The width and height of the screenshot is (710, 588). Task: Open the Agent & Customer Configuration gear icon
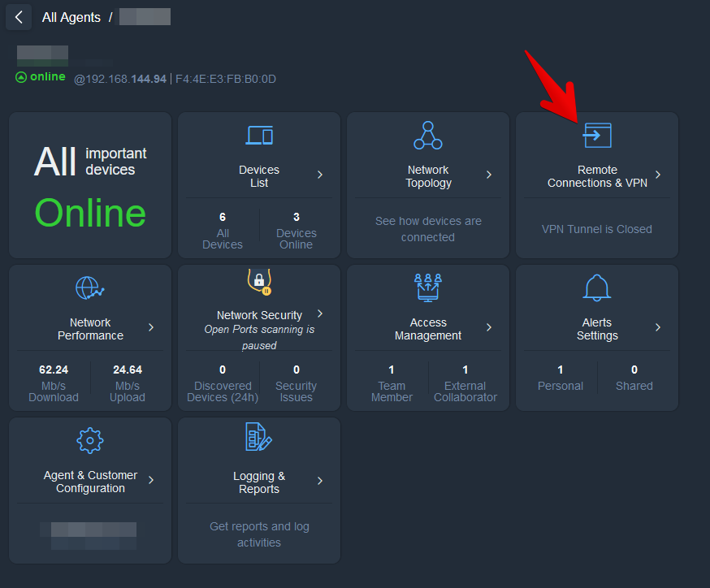click(x=90, y=441)
